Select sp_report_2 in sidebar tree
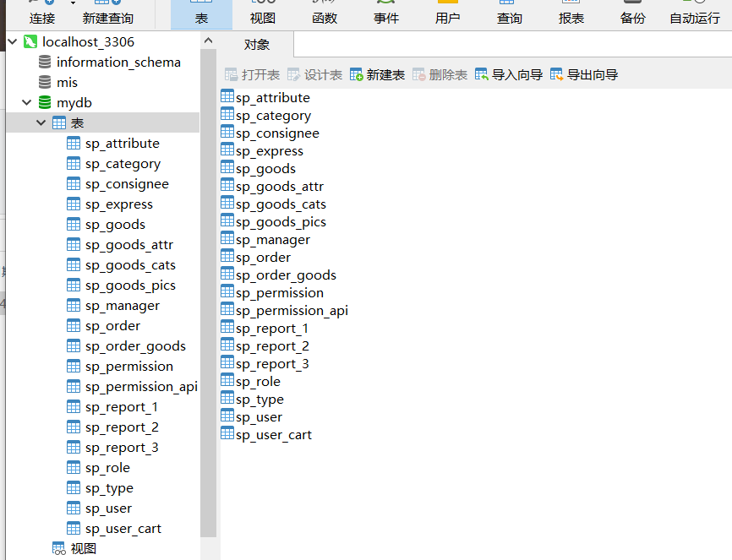Image resolution: width=732 pixels, height=560 pixels. click(x=122, y=427)
